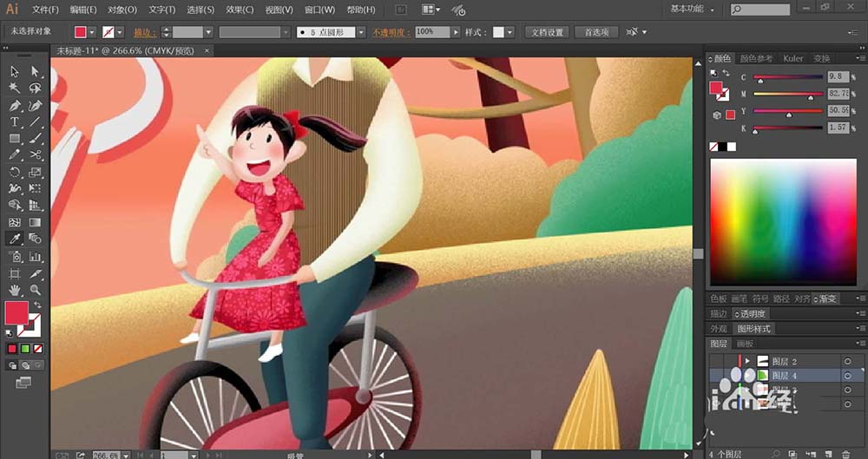Open 基本功能 workspace switcher

pos(692,9)
